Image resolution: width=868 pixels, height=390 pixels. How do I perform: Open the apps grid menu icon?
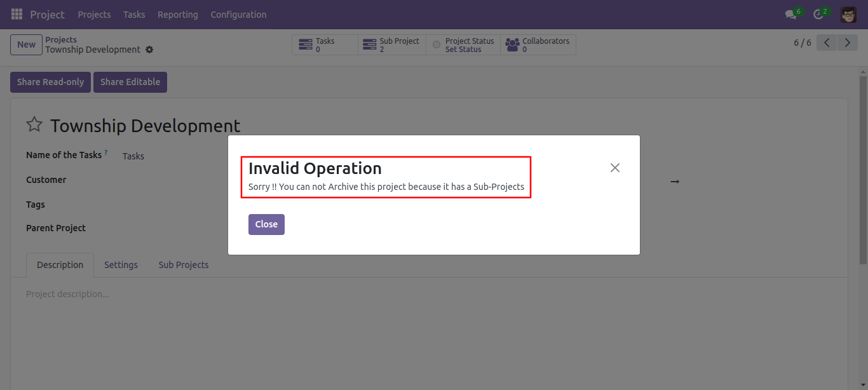point(17,14)
